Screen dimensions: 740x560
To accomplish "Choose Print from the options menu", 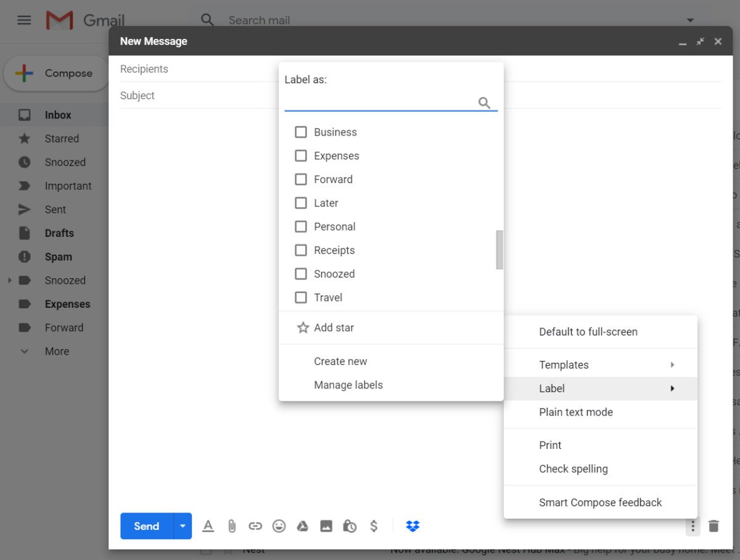I will 550,445.
